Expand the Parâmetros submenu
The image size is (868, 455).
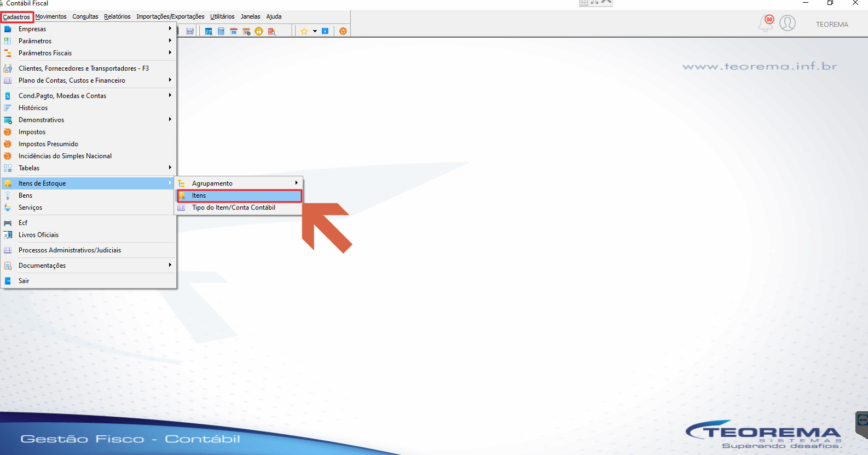[88, 41]
